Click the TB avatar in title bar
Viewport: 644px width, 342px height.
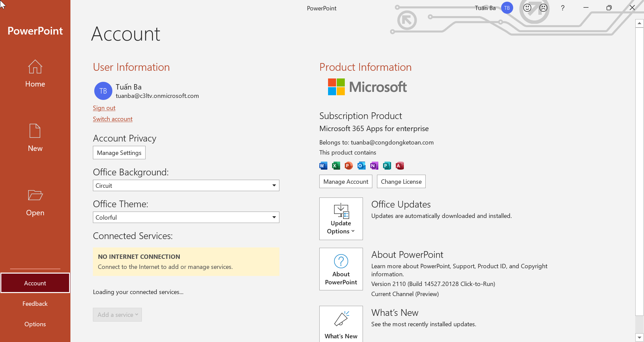coord(507,8)
